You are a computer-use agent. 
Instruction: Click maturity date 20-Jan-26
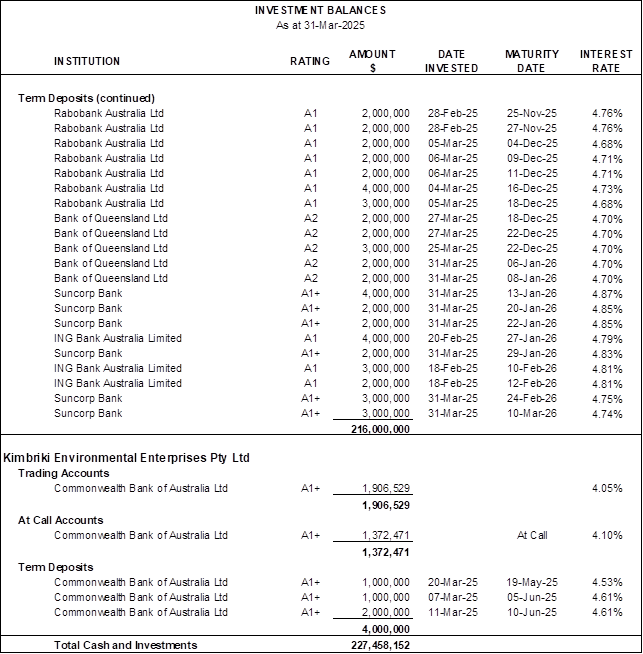point(532,309)
